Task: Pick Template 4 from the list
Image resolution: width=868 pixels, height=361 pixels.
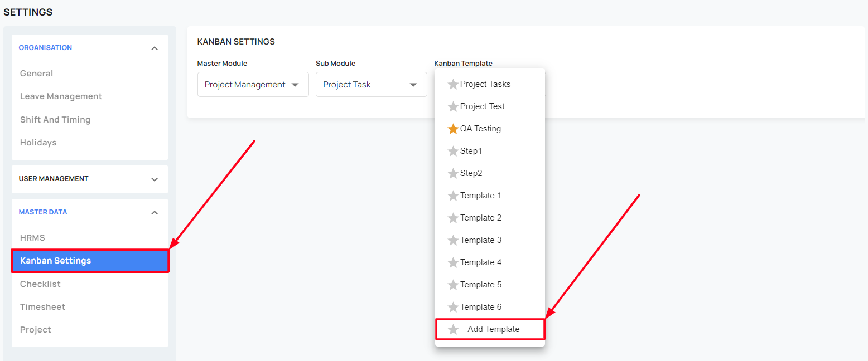Action: 490,262
